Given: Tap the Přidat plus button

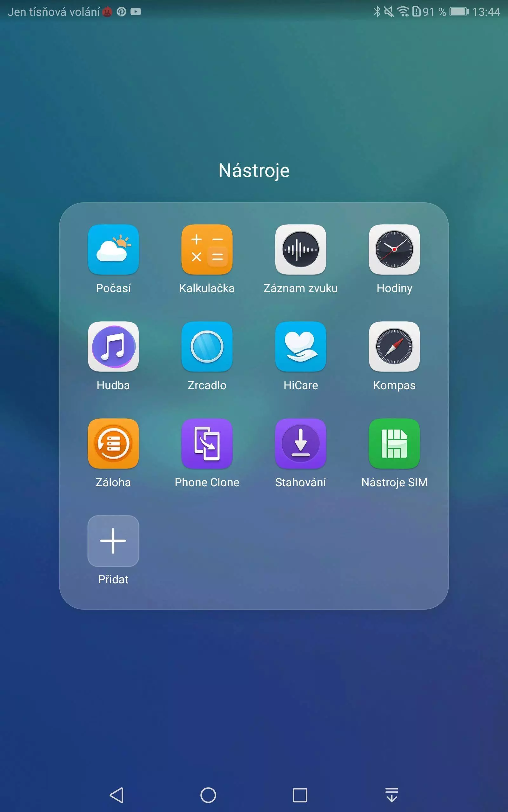Looking at the screenshot, I should [113, 540].
